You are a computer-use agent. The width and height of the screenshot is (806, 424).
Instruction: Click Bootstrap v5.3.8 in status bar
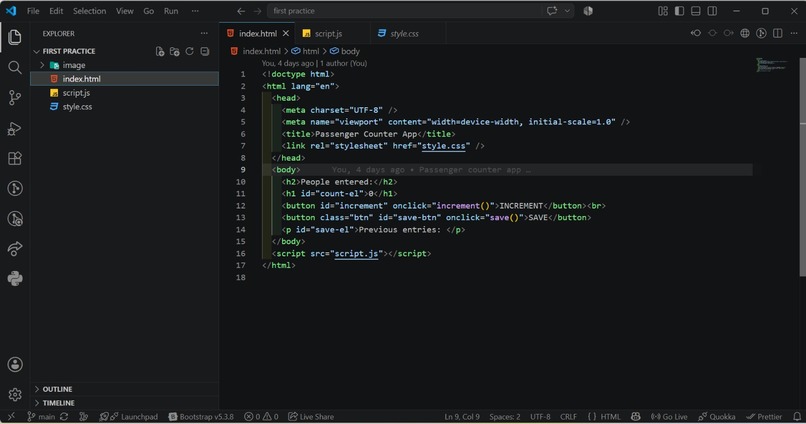pos(201,417)
